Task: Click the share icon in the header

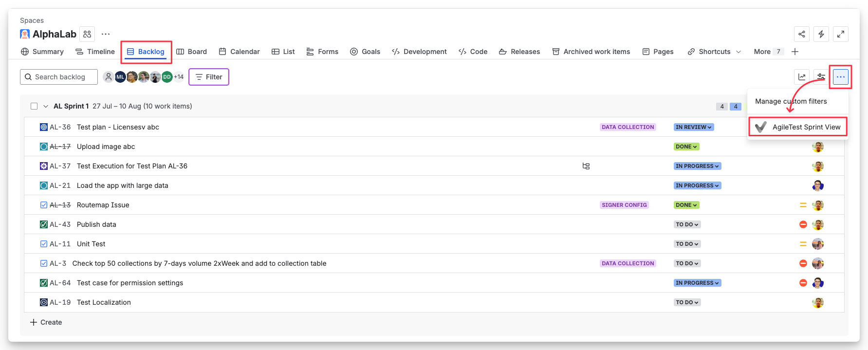Action: [802, 34]
